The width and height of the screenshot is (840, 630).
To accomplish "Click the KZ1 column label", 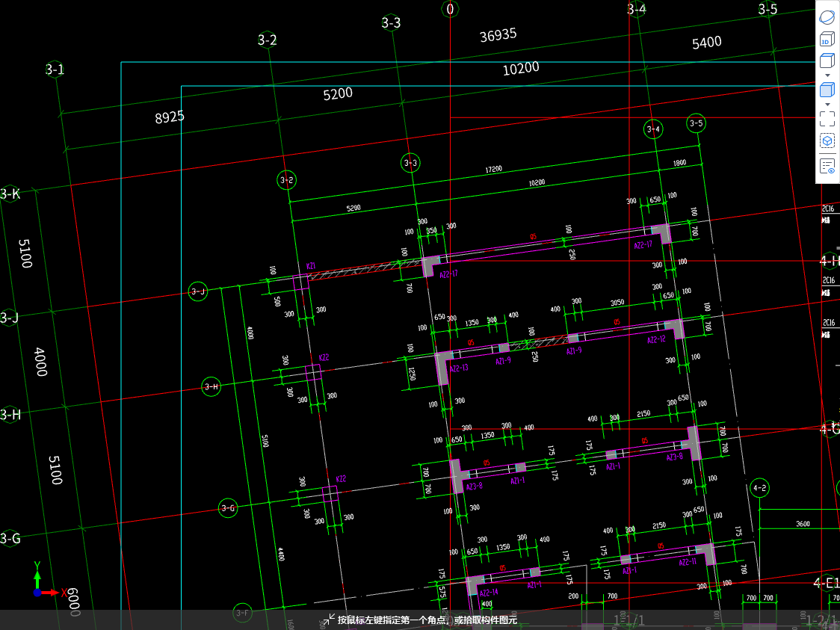I will (311, 266).
